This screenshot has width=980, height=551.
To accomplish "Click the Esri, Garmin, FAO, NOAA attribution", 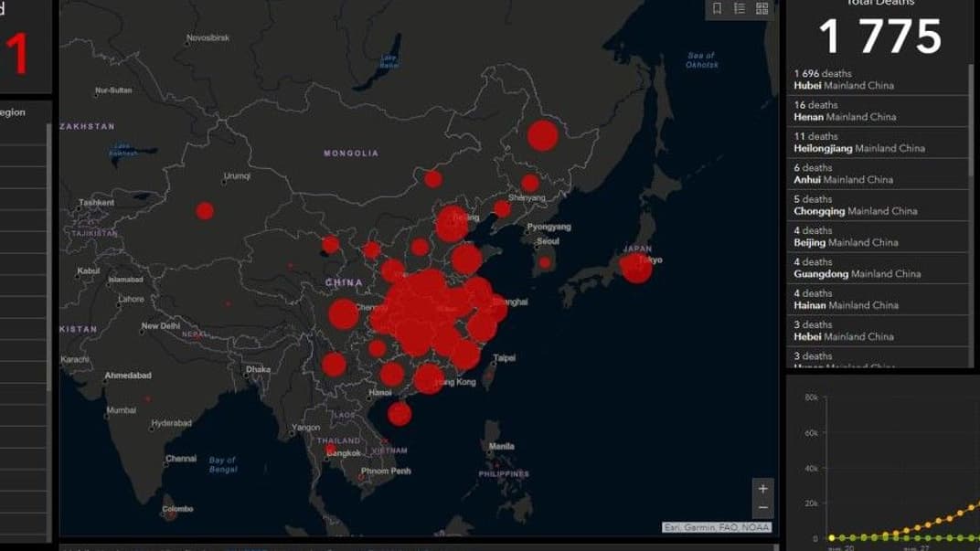I will [x=717, y=527].
